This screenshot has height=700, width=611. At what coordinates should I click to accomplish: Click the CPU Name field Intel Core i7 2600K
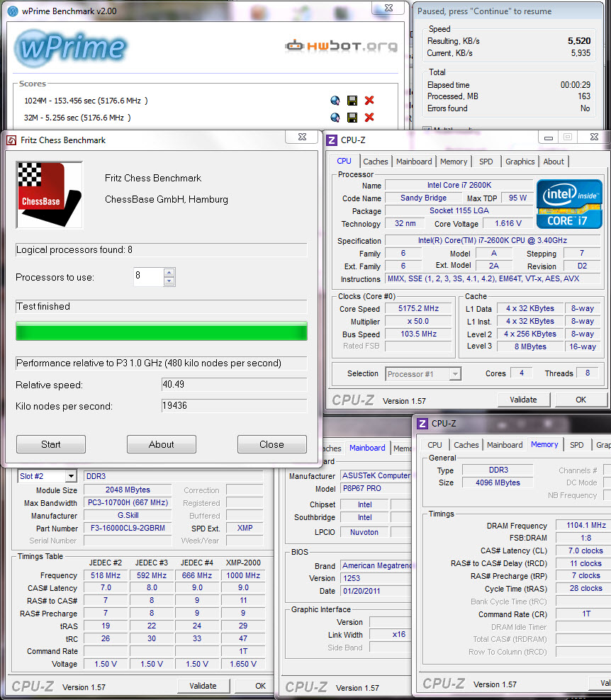[x=459, y=185]
